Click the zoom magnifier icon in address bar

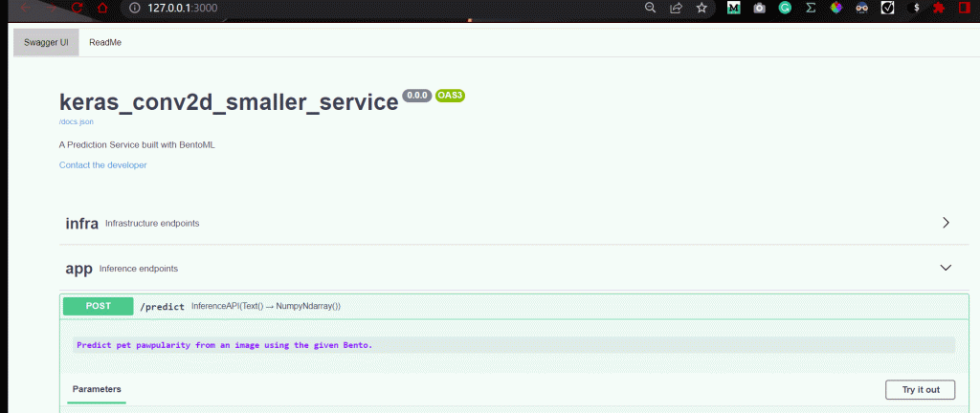point(651,8)
